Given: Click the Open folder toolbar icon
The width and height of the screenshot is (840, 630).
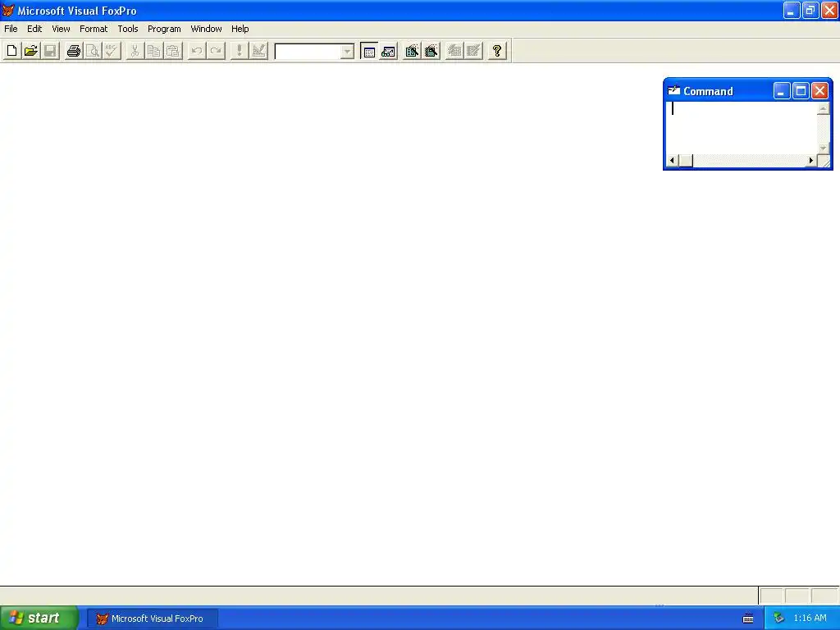Looking at the screenshot, I should coord(31,51).
